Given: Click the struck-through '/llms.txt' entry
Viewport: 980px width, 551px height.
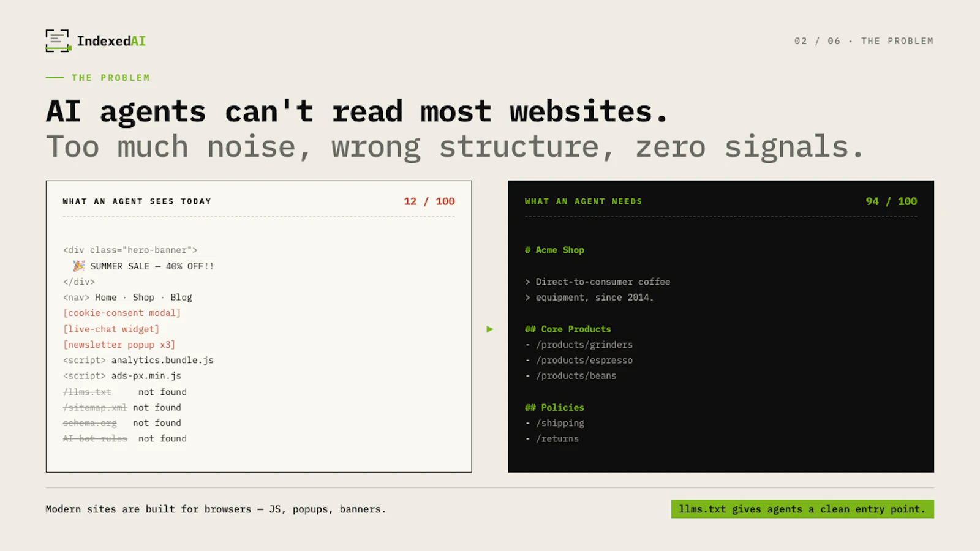Looking at the screenshot, I should (x=87, y=392).
